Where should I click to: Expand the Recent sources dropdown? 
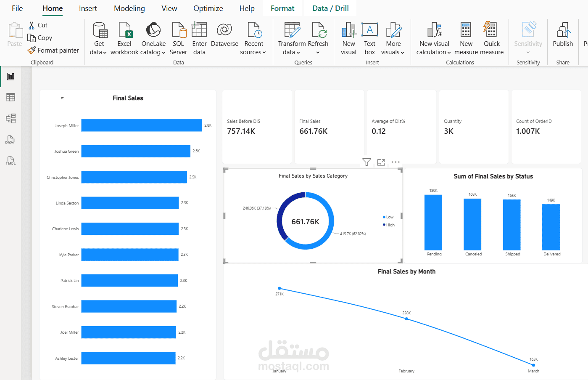tap(264, 53)
